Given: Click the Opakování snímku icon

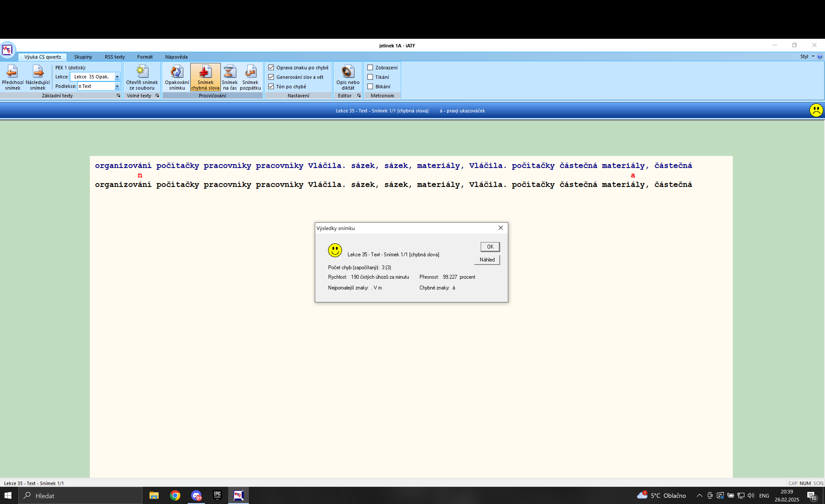Looking at the screenshot, I should [x=176, y=72].
